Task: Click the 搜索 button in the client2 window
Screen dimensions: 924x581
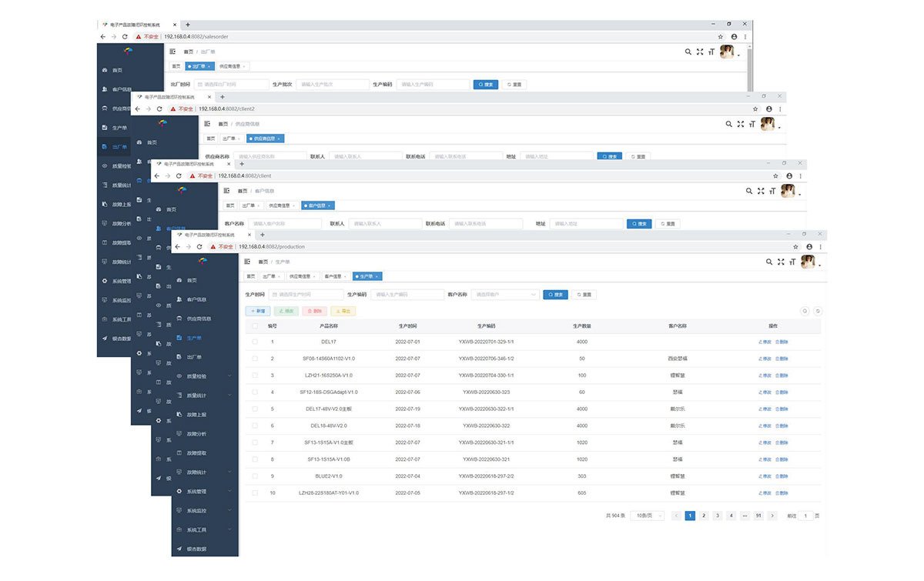Action: point(609,156)
